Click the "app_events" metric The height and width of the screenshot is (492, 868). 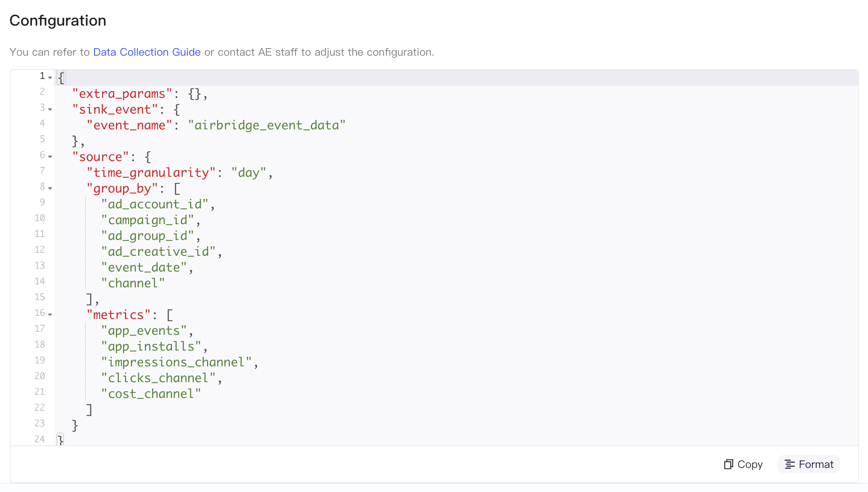[143, 331]
